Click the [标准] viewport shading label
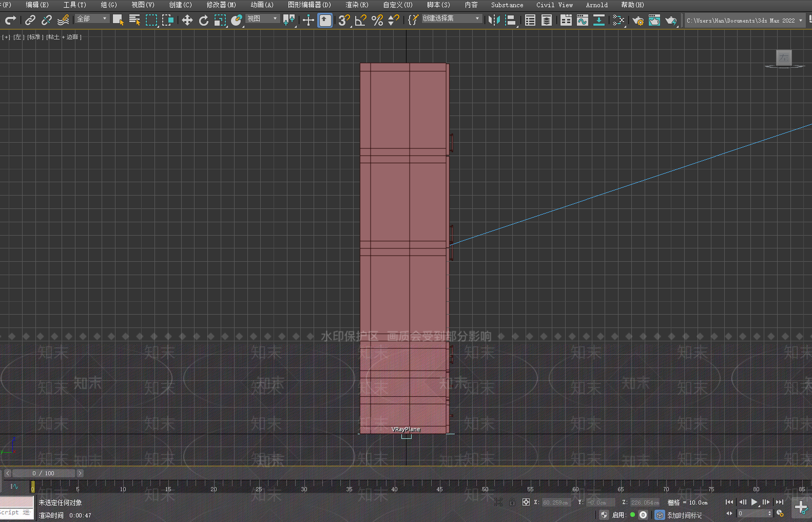This screenshot has width=812, height=522. coord(35,37)
